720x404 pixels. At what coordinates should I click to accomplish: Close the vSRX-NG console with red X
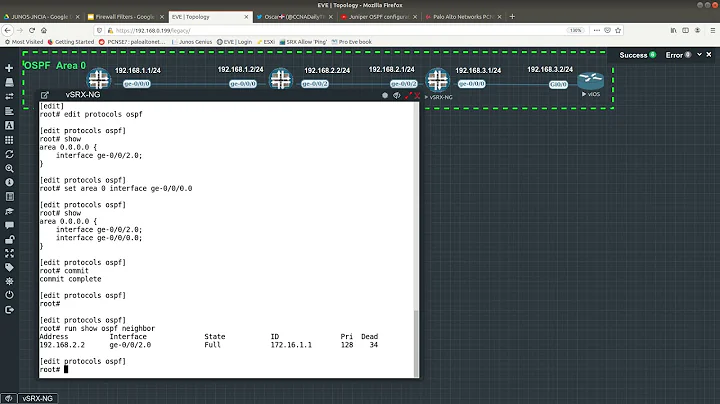417,95
